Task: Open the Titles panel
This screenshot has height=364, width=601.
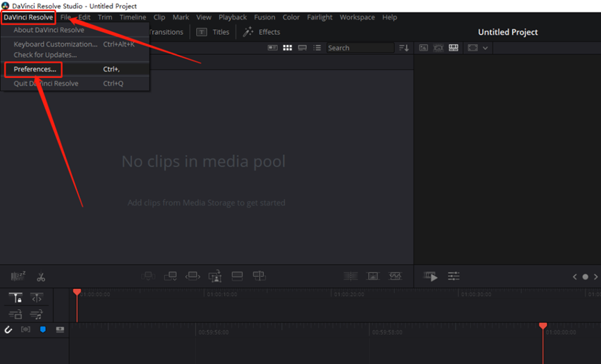Action: point(213,32)
